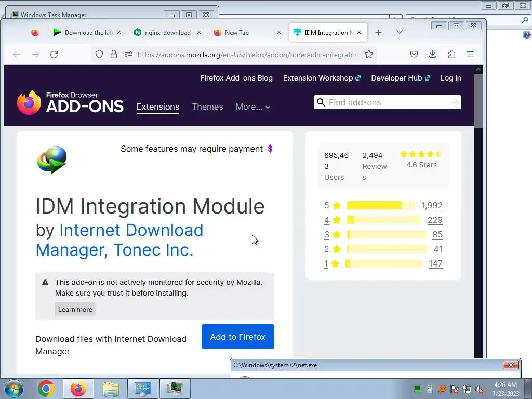The image size is (532, 399).
Task: Click the 1-star rating bar
Action: click(x=384, y=263)
